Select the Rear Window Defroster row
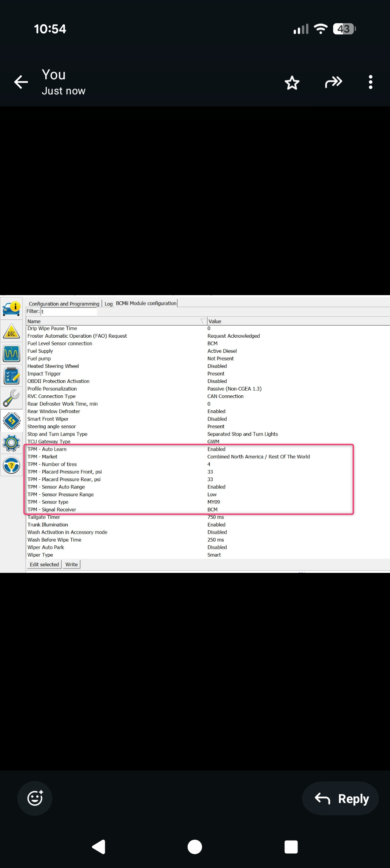 [x=208, y=411]
